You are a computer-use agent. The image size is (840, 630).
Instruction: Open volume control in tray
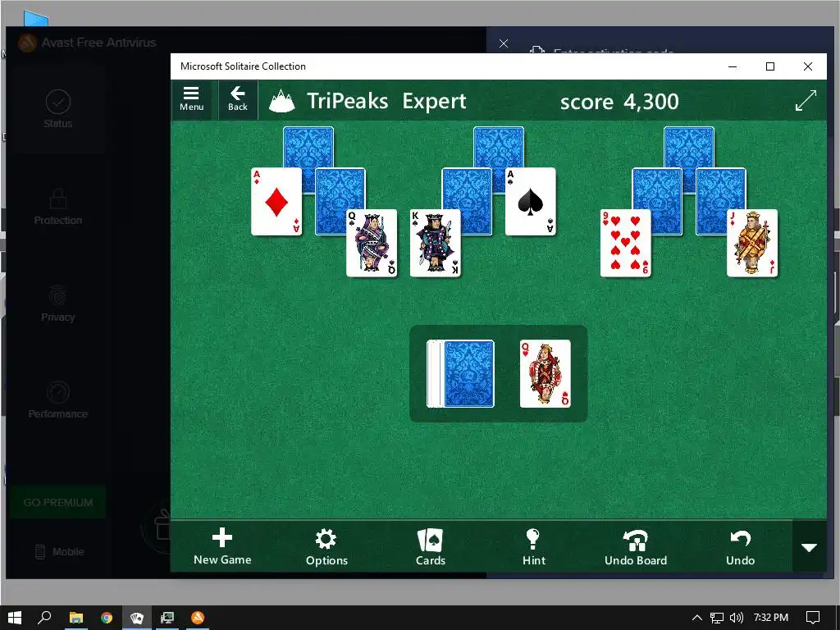(x=737, y=618)
